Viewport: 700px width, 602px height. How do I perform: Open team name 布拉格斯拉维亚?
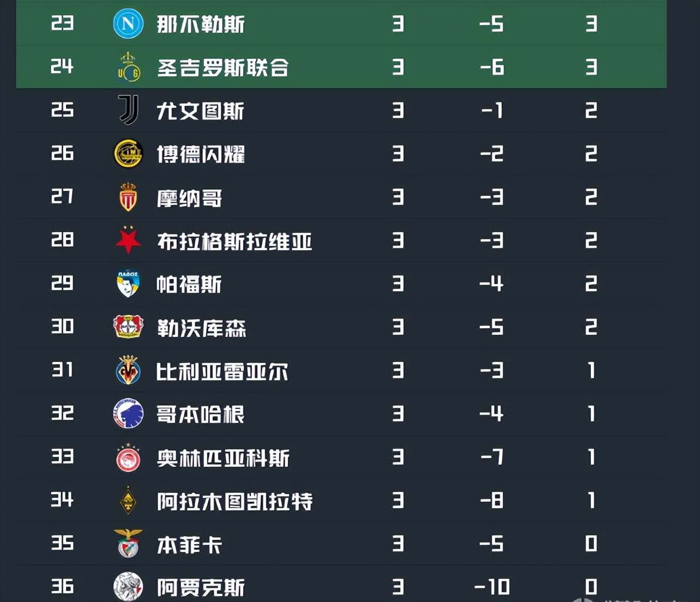click(234, 241)
